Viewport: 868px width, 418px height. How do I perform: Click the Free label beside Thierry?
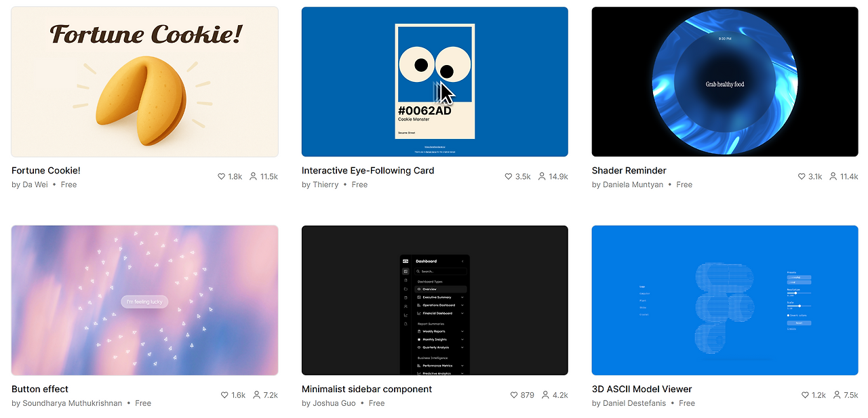pos(359,184)
